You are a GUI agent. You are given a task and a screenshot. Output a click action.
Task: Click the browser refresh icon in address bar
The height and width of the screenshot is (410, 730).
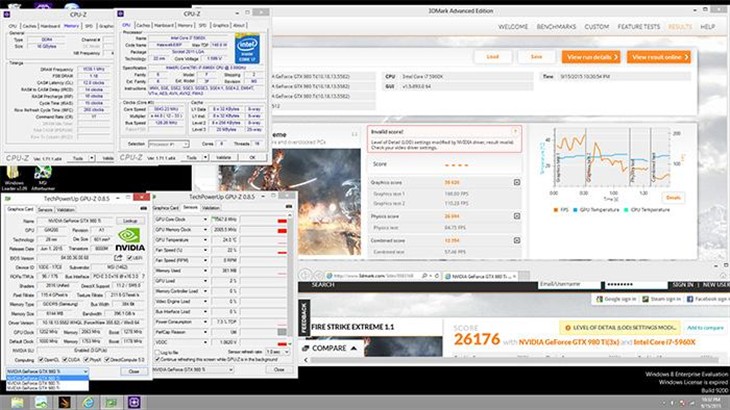click(x=436, y=276)
